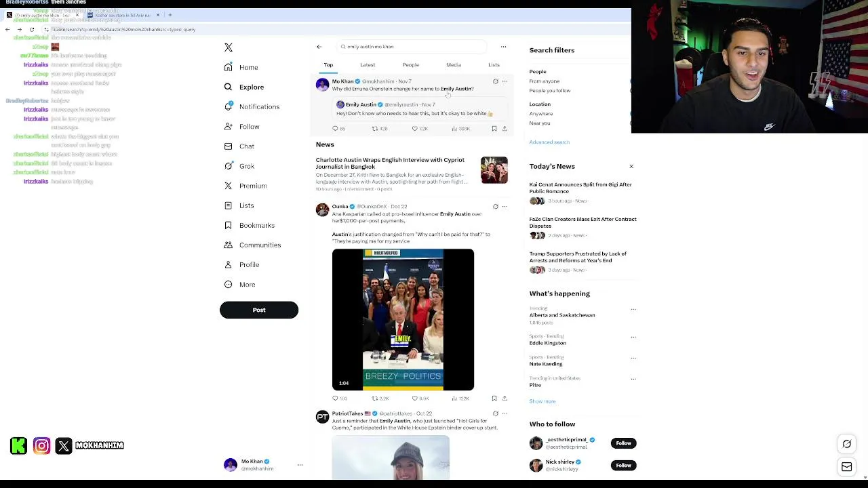The height and width of the screenshot is (488, 868).
Task: Click Grok icon on Ounka's Dec 22 post
Action: (x=495, y=207)
